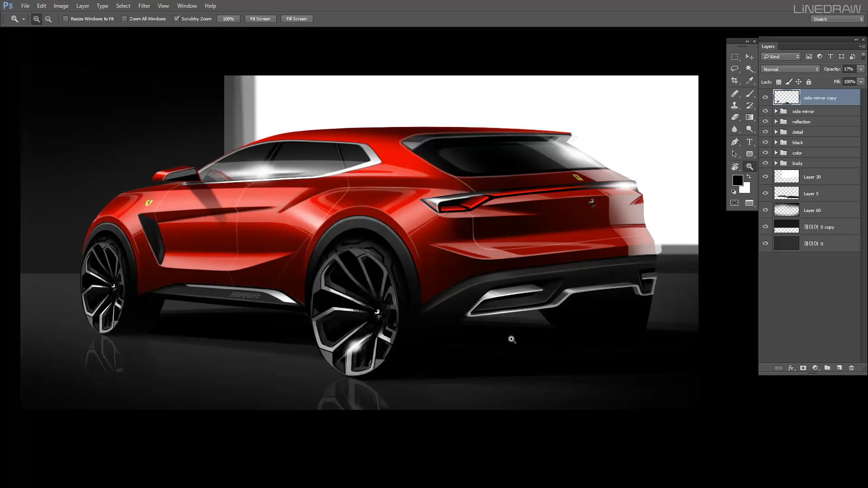Click the Delete layer trash icon
This screenshot has height=488, width=868.
point(851,368)
